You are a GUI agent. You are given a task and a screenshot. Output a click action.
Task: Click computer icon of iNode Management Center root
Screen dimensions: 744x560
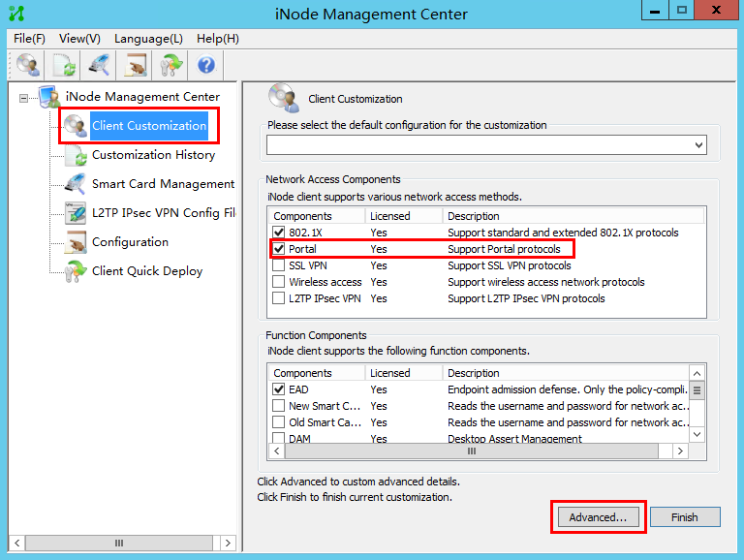tap(49, 96)
